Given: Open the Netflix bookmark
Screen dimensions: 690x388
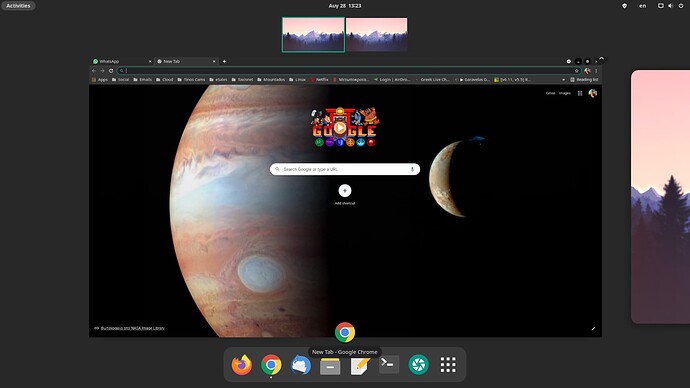Looking at the screenshot, I should pyautogui.click(x=319, y=80).
